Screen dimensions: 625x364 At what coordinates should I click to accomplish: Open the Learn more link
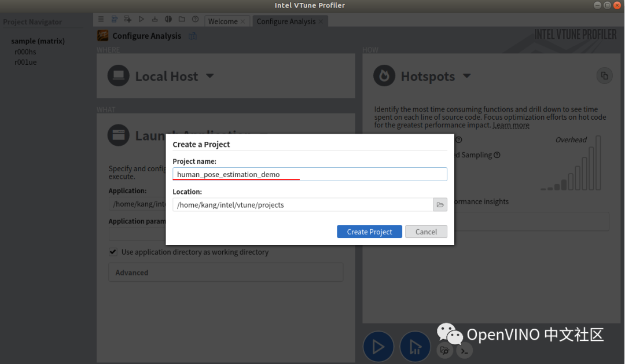pos(511,125)
